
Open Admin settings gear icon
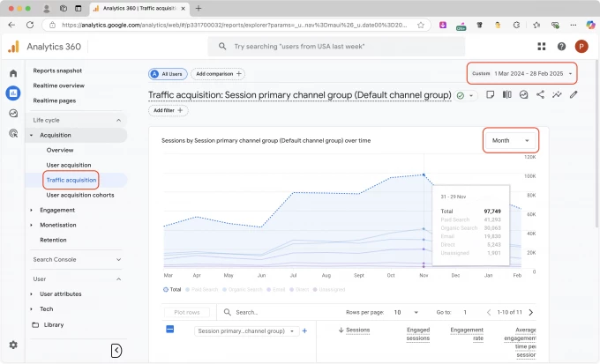tap(13, 345)
